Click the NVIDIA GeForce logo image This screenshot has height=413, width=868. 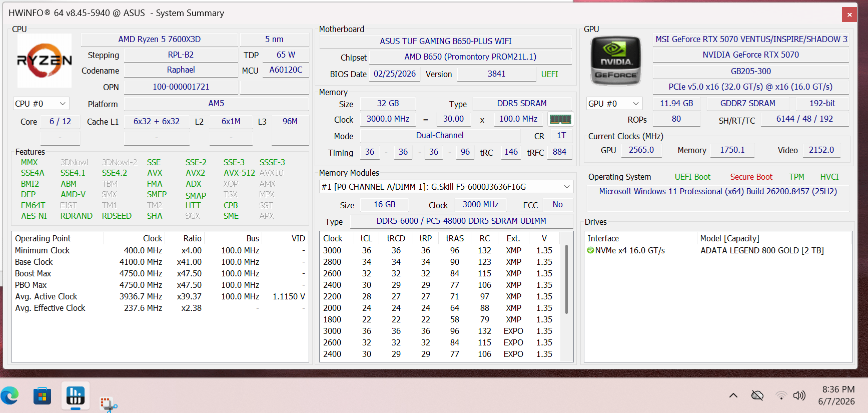[616, 61]
